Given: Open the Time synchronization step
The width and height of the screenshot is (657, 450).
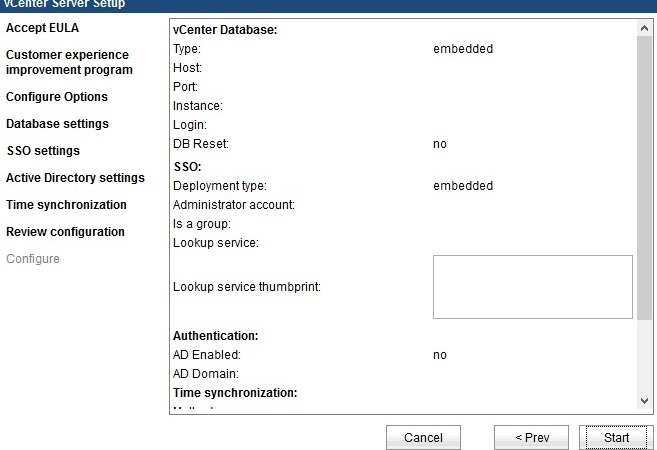Looking at the screenshot, I should coord(66,204).
